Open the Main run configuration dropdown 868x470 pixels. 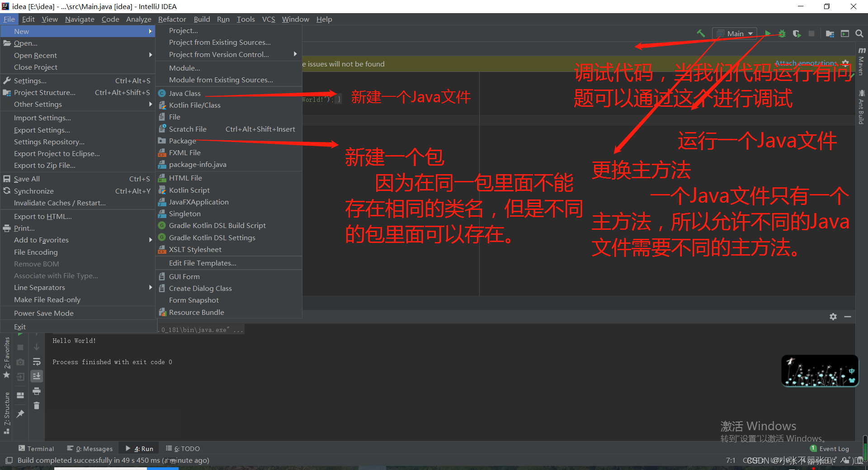click(735, 33)
